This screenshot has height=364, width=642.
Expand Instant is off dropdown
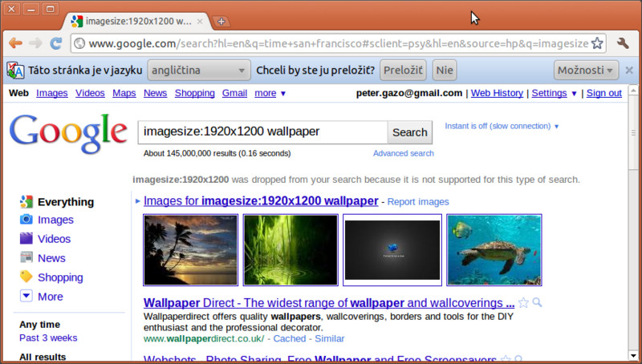click(556, 127)
